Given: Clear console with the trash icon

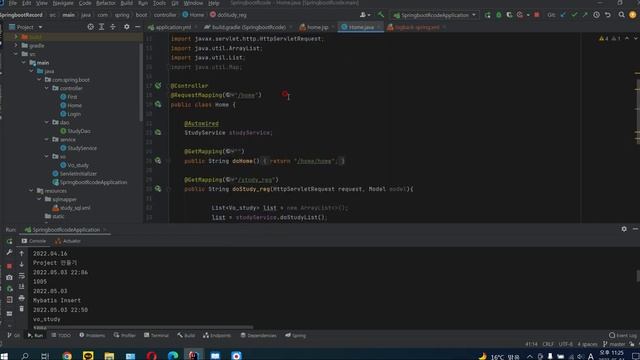Looking at the screenshot, I should click(22, 309).
